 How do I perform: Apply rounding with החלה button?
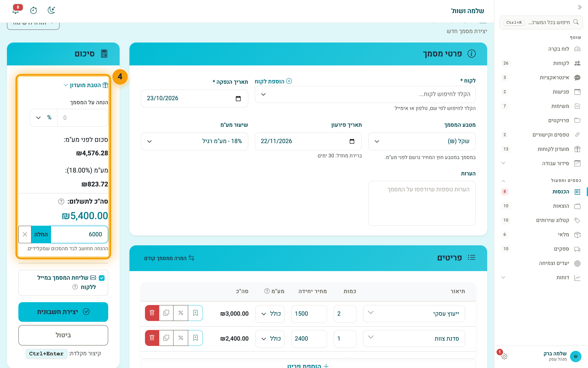point(41,234)
